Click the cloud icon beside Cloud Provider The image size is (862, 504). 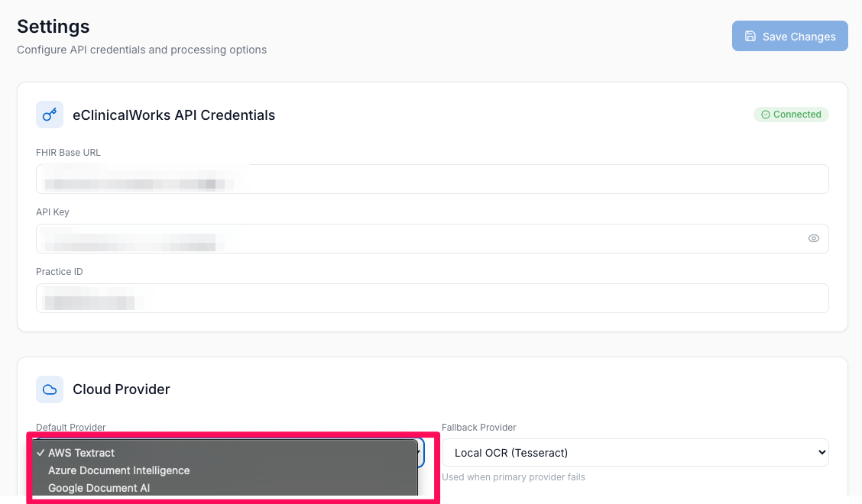pyautogui.click(x=50, y=389)
